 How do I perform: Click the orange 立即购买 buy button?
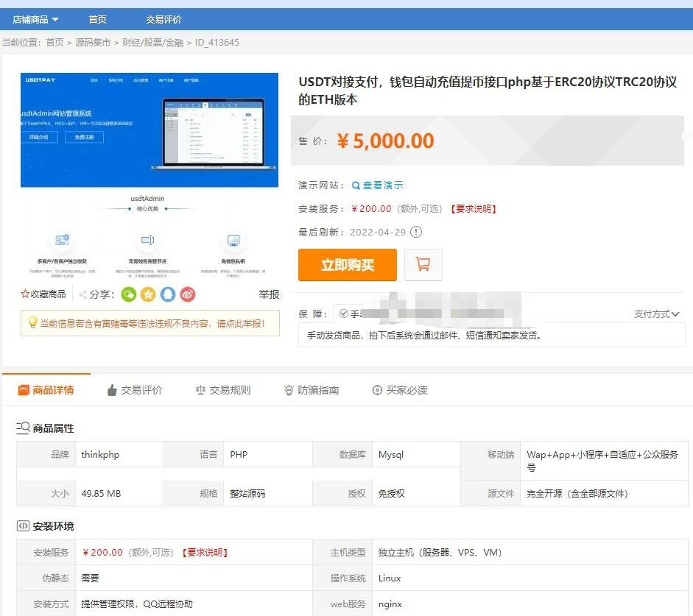(347, 265)
